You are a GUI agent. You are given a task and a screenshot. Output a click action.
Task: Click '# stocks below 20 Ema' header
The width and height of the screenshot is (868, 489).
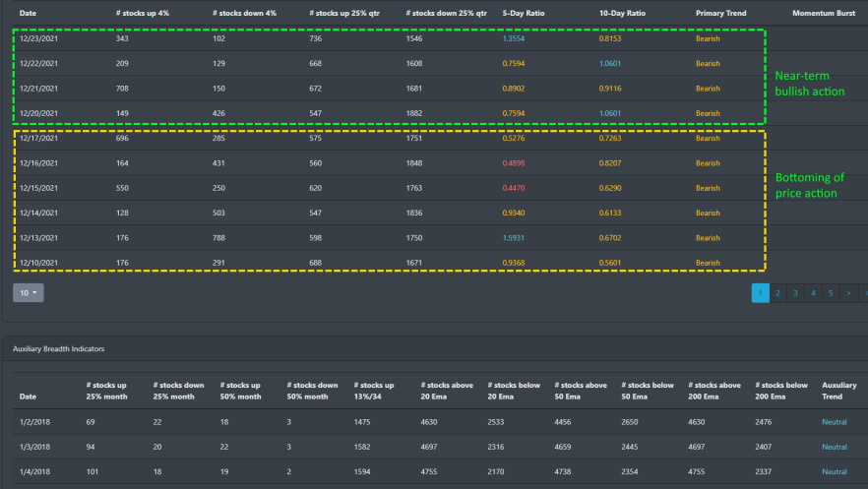514,391
